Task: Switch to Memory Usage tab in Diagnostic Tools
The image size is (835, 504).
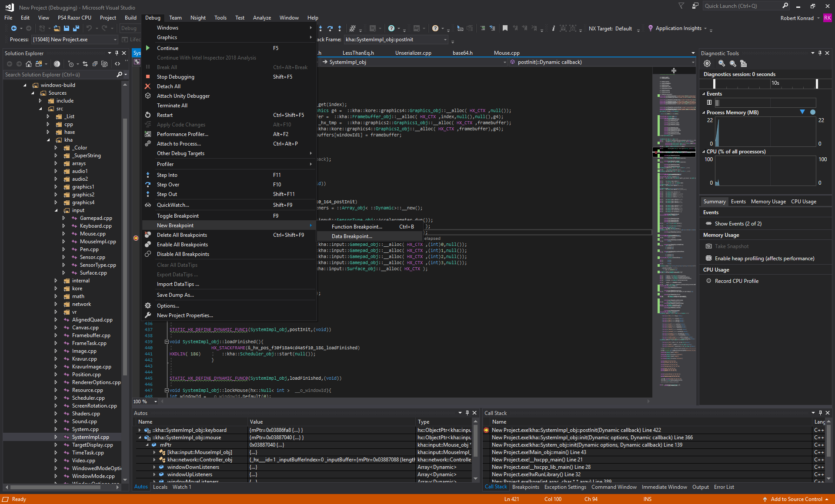Action: point(768,202)
